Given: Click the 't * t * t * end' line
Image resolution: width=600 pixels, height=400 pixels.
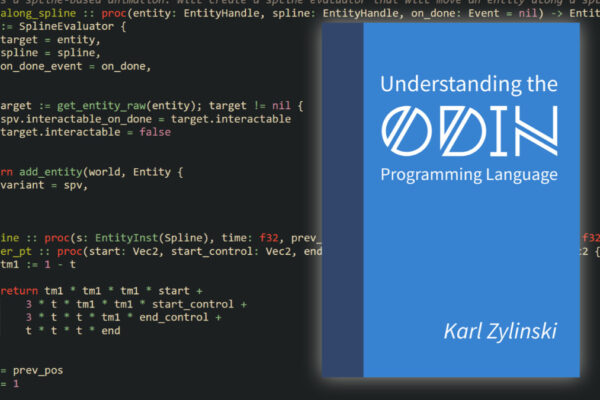Looking at the screenshot, I should click(73, 331).
